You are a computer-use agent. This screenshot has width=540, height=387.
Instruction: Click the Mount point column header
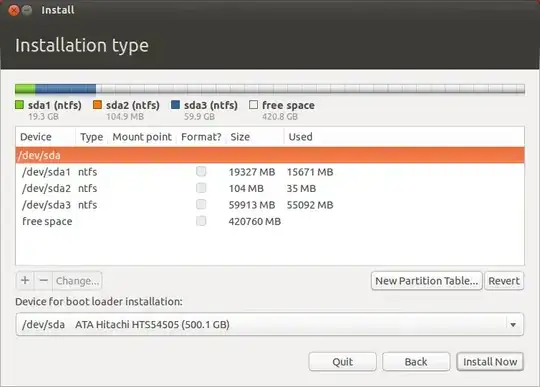[142, 137]
